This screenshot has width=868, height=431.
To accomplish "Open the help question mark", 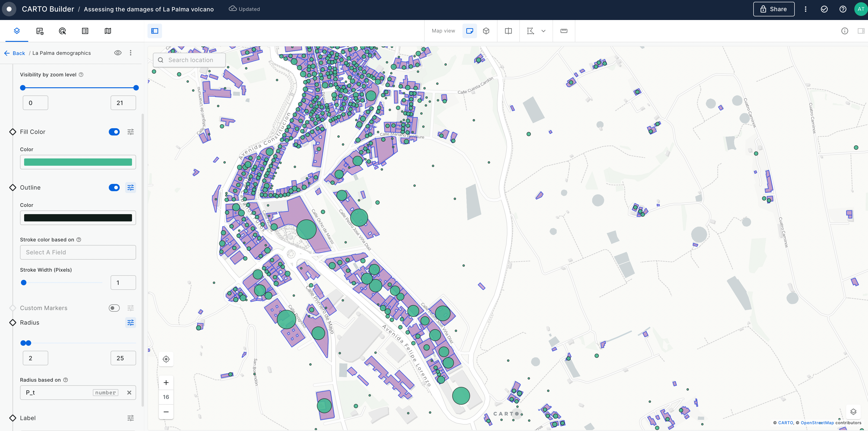I will click(x=842, y=9).
